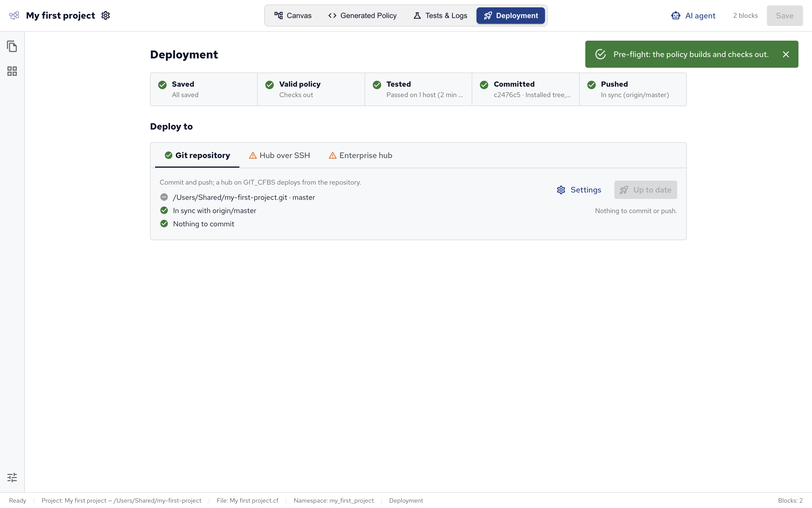Click the Pushed status step
The image size is (812, 508).
click(x=633, y=89)
